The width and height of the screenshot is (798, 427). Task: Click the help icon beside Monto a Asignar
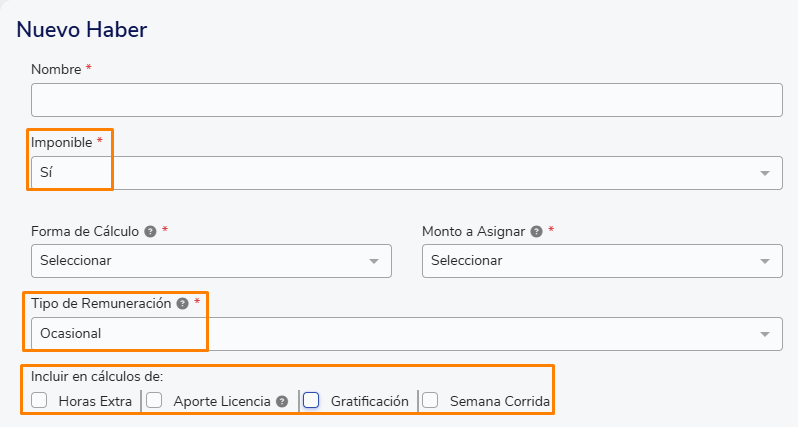pyautogui.click(x=536, y=232)
